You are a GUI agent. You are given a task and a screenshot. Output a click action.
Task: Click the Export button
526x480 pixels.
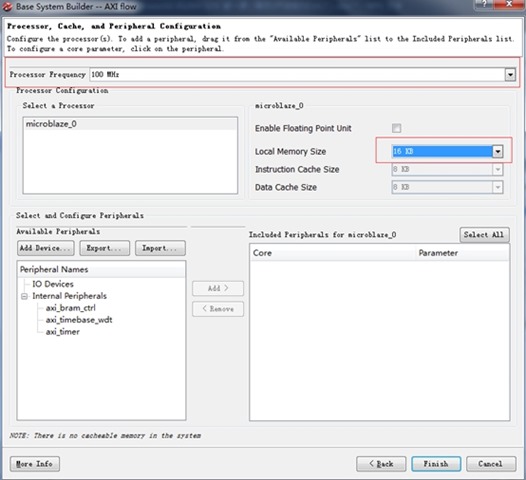(104, 248)
